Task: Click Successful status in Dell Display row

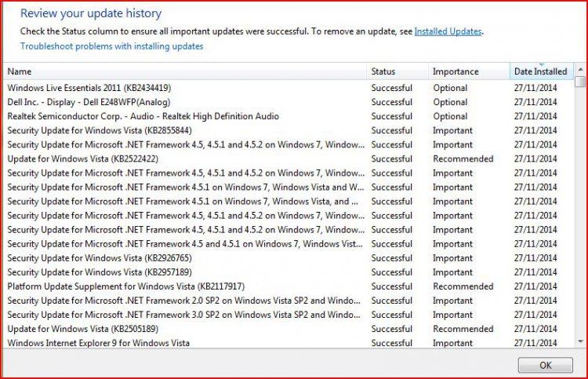Action: pyautogui.click(x=391, y=102)
